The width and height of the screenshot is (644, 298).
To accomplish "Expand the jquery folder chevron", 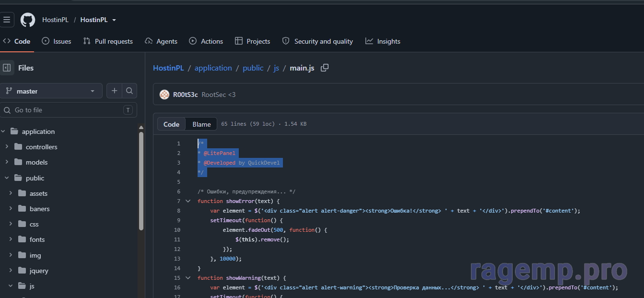I will click(x=11, y=271).
